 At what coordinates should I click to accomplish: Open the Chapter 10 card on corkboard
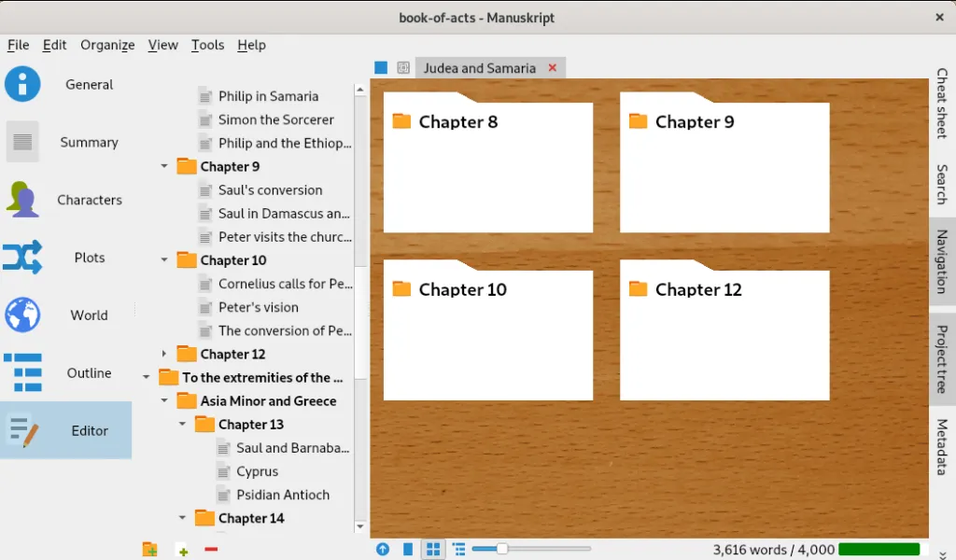click(x=487, y=329)
